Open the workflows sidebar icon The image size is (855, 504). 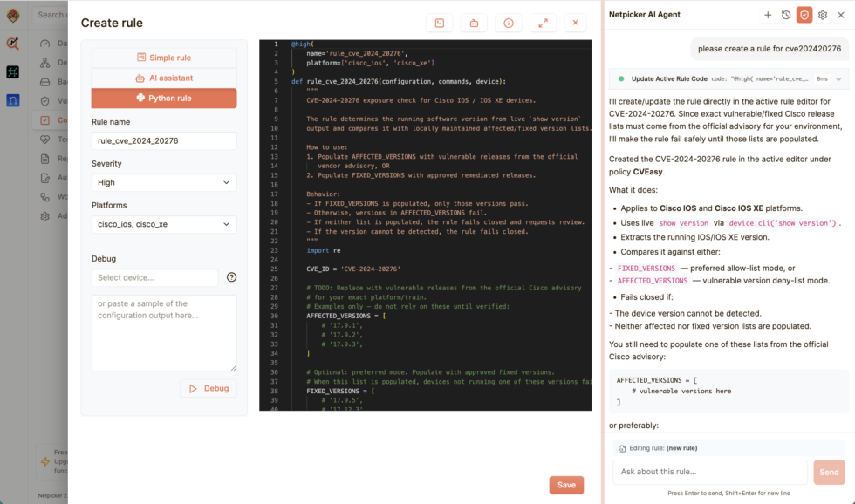pos(45,197)
